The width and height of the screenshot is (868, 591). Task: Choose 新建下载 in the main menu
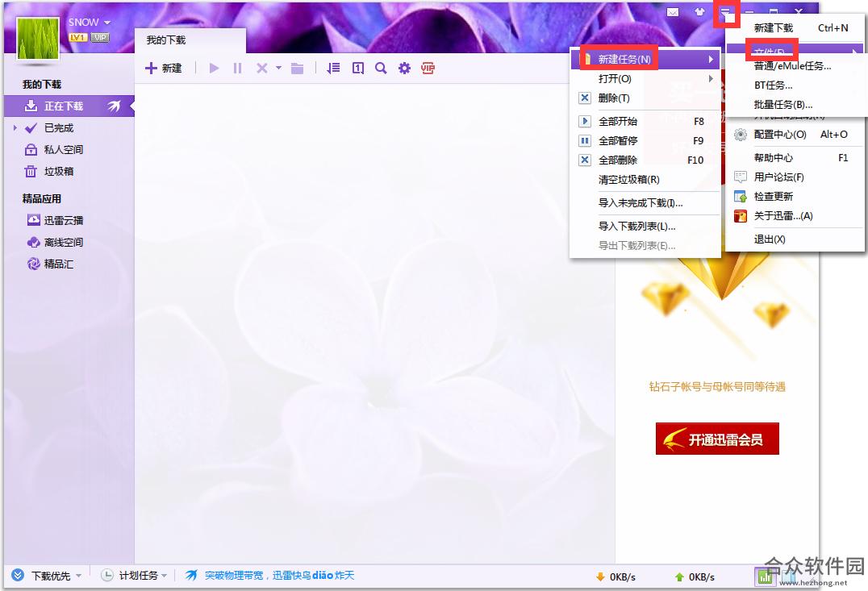[x=796, y=27]
